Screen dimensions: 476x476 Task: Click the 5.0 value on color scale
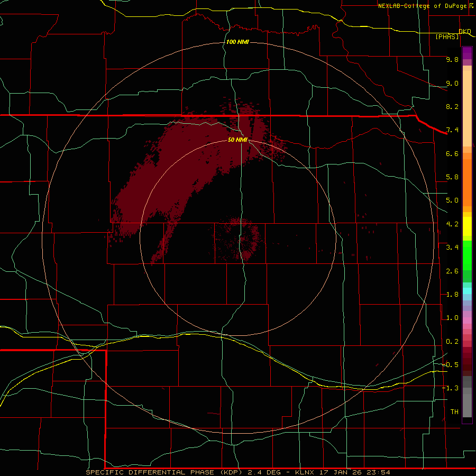[452, 200]
